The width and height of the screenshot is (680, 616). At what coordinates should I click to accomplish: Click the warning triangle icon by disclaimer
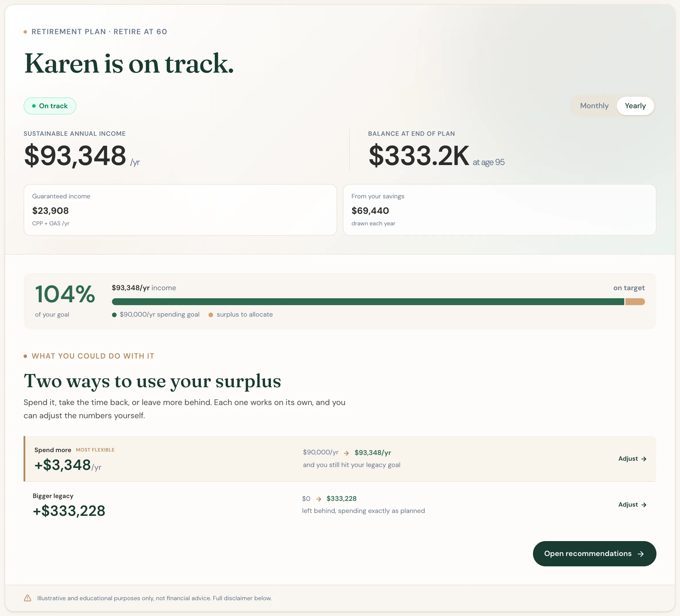click(x=28, y=598)
